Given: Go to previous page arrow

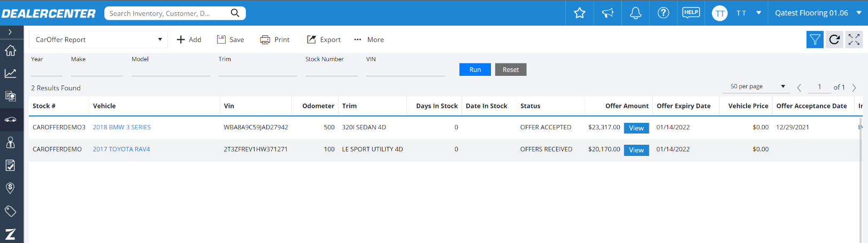Looking at the screenshot, I should point(799,88).
